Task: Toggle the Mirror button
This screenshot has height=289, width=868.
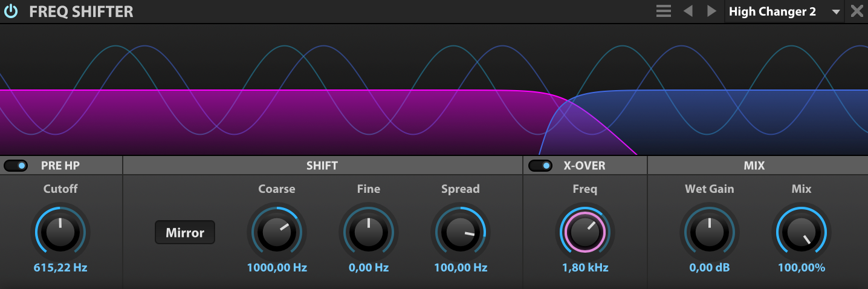Action: (185, 232)
